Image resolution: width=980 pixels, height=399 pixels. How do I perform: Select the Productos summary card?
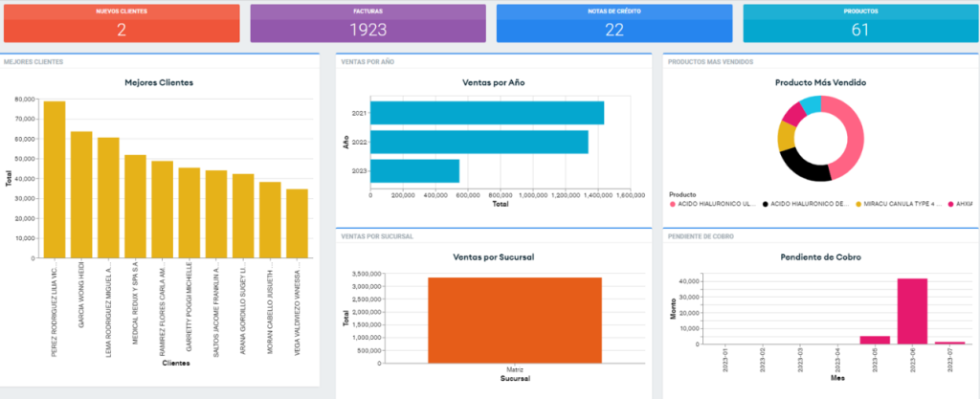click(x=858, y=23)
